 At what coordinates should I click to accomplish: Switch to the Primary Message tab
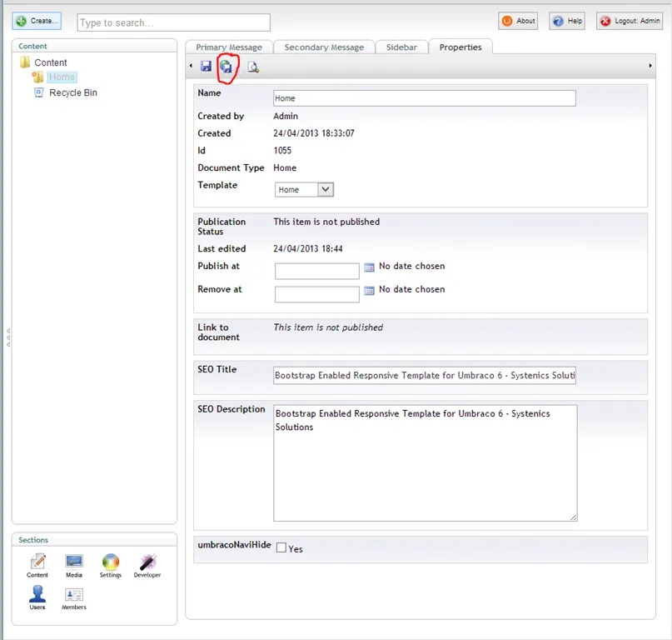229,47
